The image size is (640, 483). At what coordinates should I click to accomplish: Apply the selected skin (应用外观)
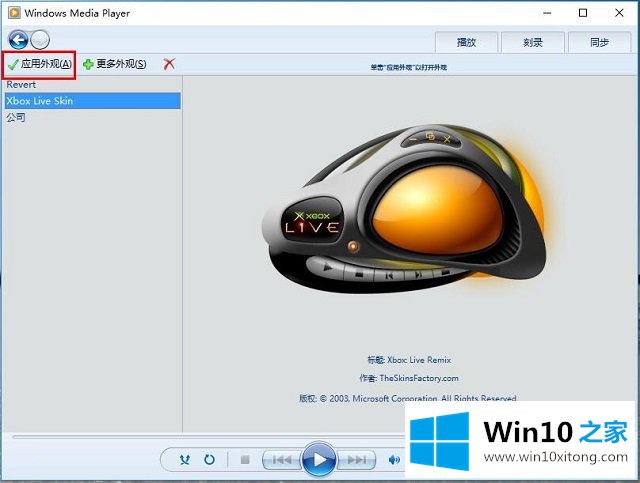[39, 64]
